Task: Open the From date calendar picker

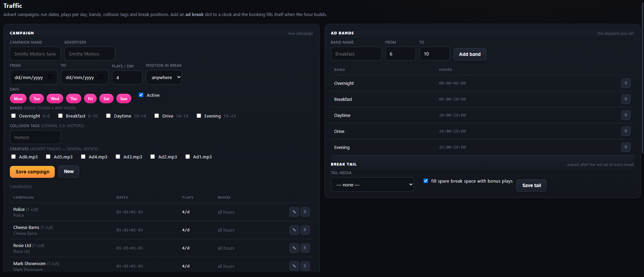Action: point(50,77)
